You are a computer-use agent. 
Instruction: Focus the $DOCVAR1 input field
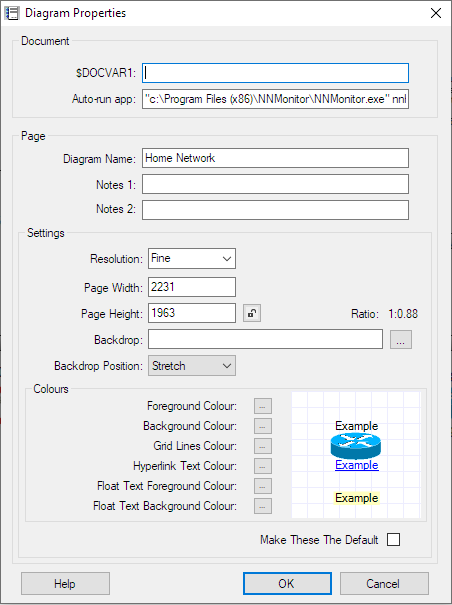coord(275,73)
